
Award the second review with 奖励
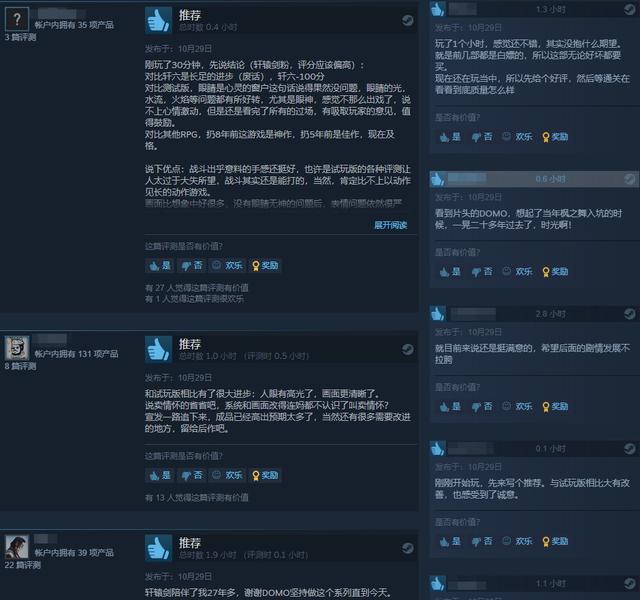point(265,476)
